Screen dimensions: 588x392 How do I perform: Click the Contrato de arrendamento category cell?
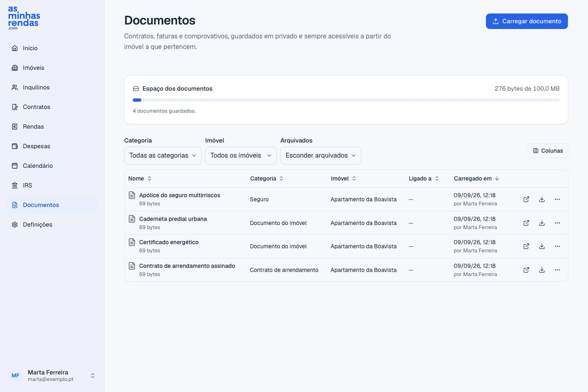coord(284,270)
